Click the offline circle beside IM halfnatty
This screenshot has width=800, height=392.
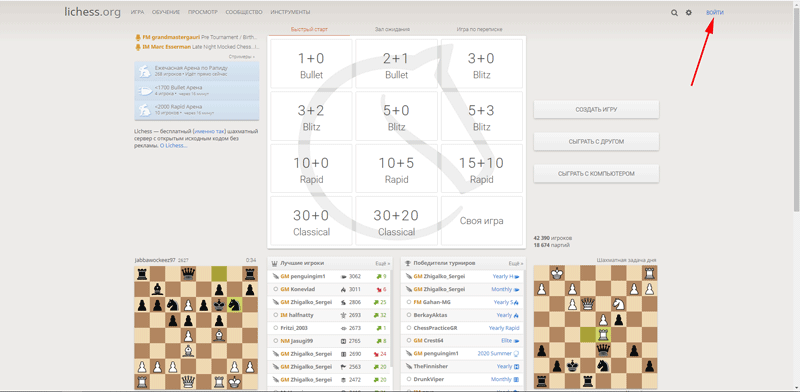(x=276, y=315)
